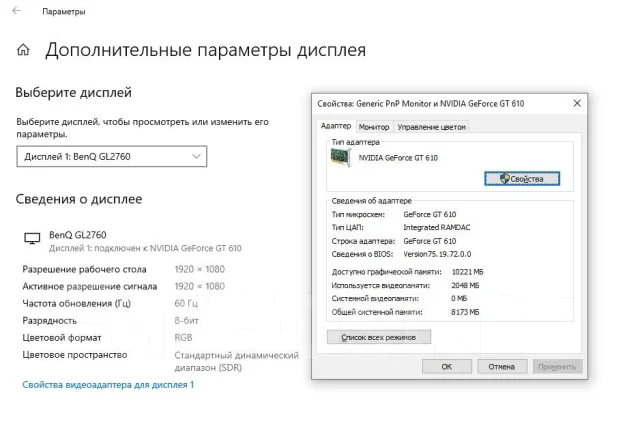This screenshot has width=640, height=424.
Task: Click the Integrated RAMDAC value
Action: coord(437,227)
